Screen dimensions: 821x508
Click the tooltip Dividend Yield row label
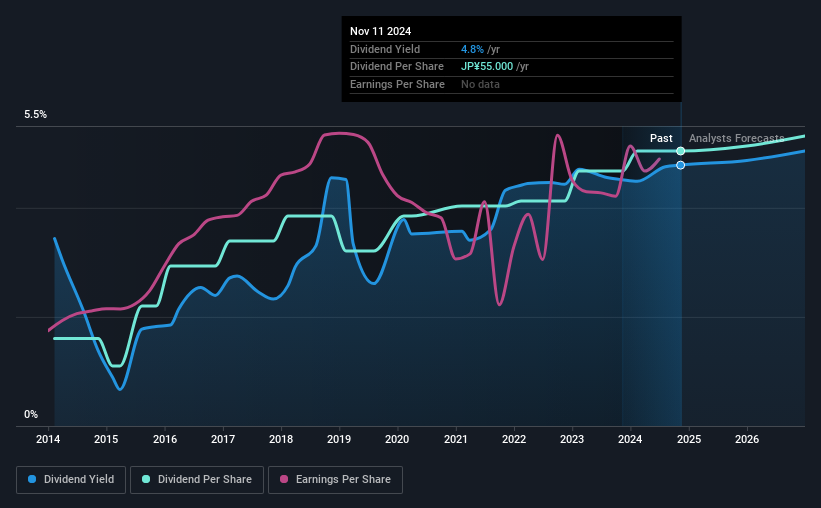point(385,49)
